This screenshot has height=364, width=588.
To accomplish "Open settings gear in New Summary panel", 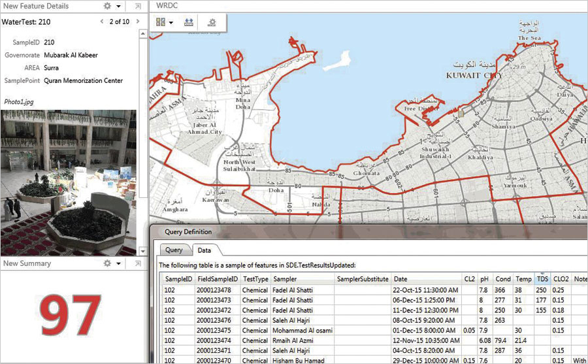I will 108,263.
